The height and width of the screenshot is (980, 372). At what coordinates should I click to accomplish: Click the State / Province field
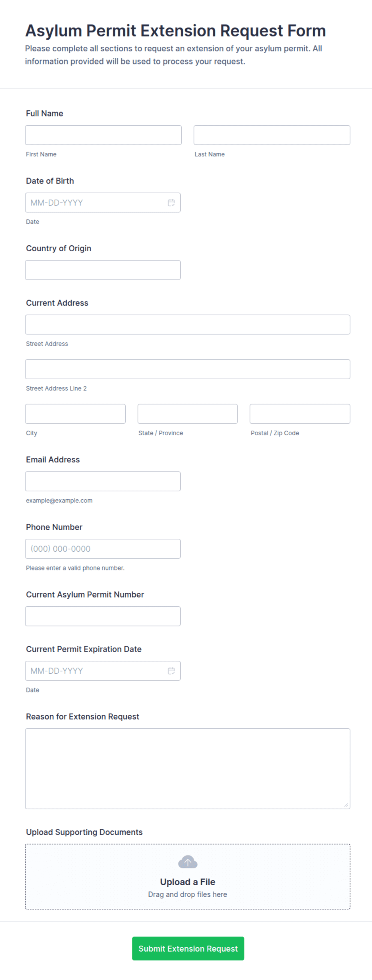pyautogui.click(x=188, y=414)
